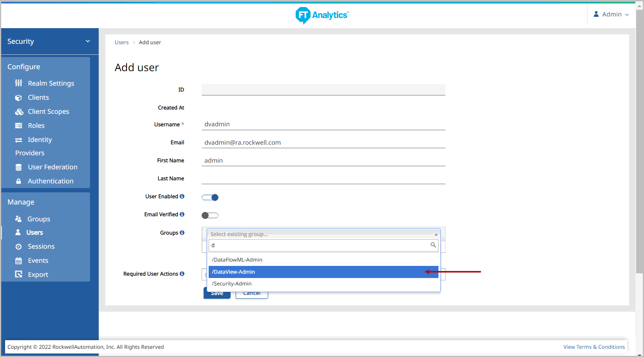
Task: Click the Required User Actions info icon
Action: click(182, 274)
